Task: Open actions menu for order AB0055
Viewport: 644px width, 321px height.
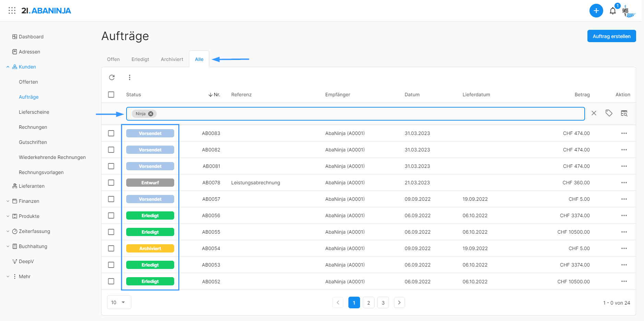Action: point(624,232)
